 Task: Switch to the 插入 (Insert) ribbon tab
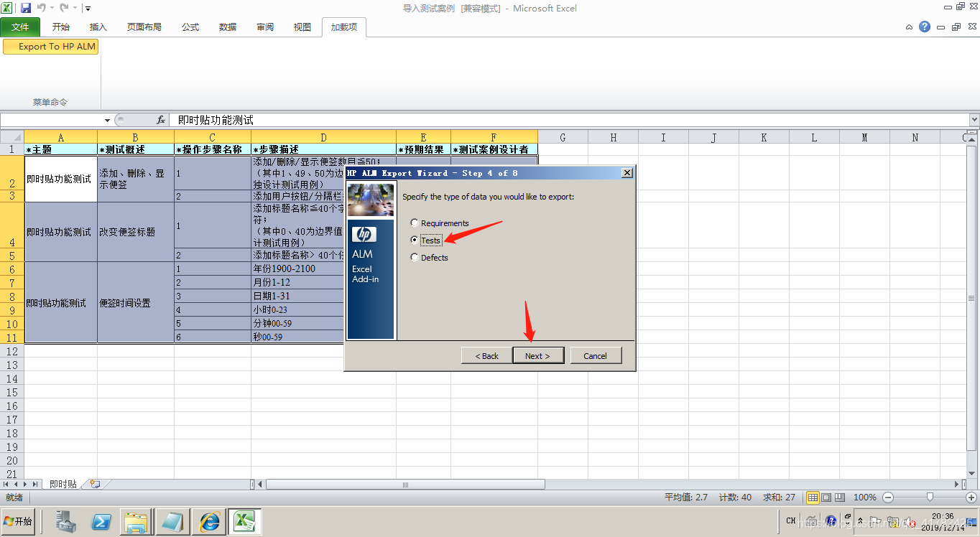[98, 27]
